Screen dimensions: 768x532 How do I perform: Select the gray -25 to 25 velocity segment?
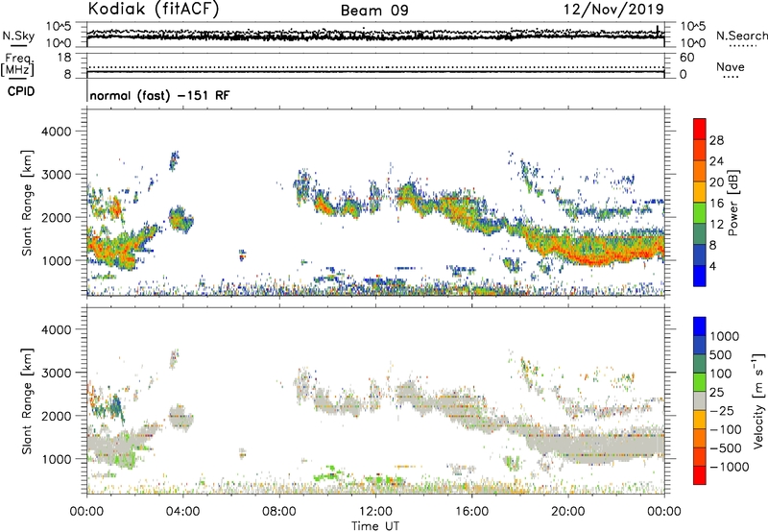[x=700, y=401]
